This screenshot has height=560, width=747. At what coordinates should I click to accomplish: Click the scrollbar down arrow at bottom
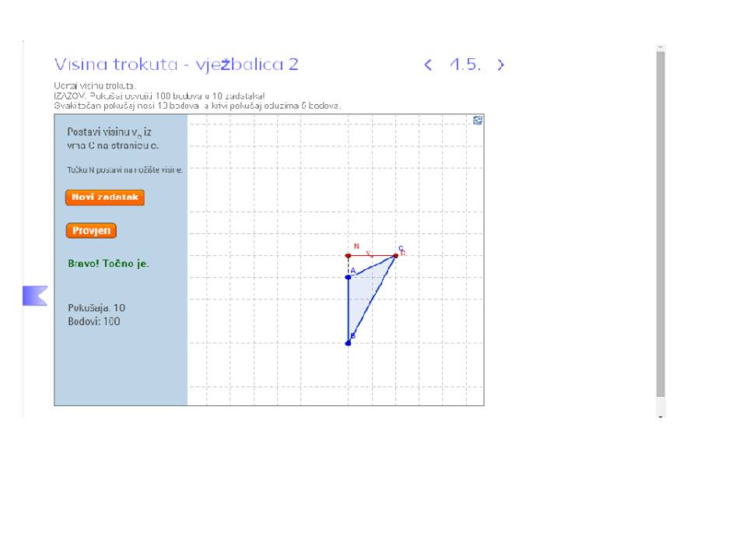pyautogui.click(x=661, y=417)
